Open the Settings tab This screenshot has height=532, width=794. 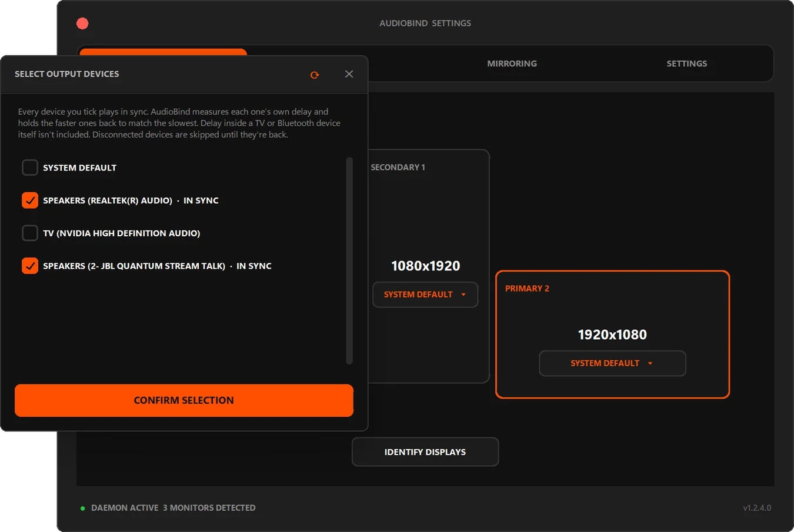pyautogui.click(x=686, y=63)
